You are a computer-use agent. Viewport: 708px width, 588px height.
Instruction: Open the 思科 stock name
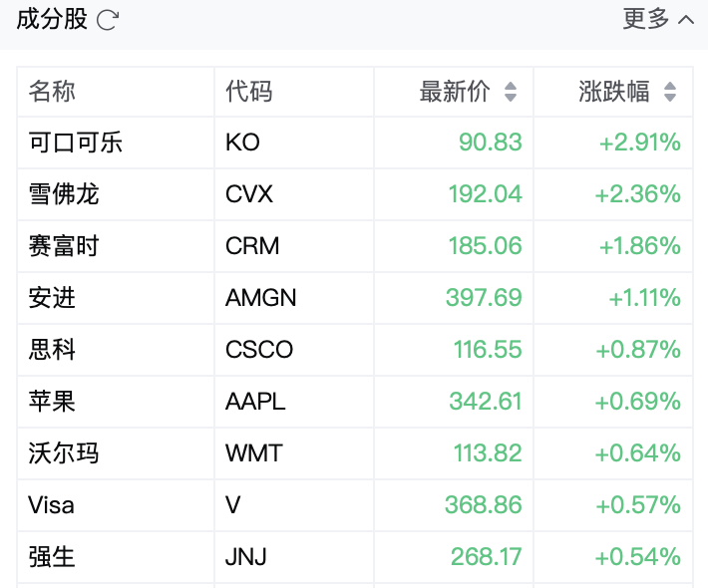52,350
